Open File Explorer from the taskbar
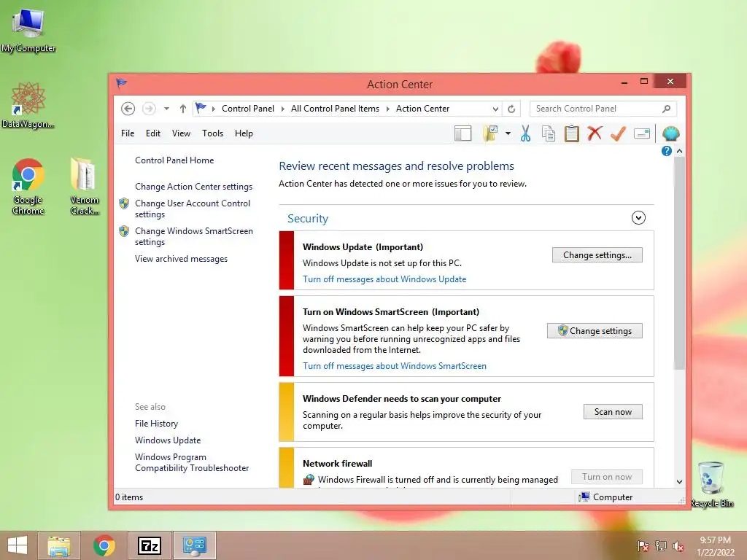This screenshot has height=560, width=747. [x=59, y=545]
